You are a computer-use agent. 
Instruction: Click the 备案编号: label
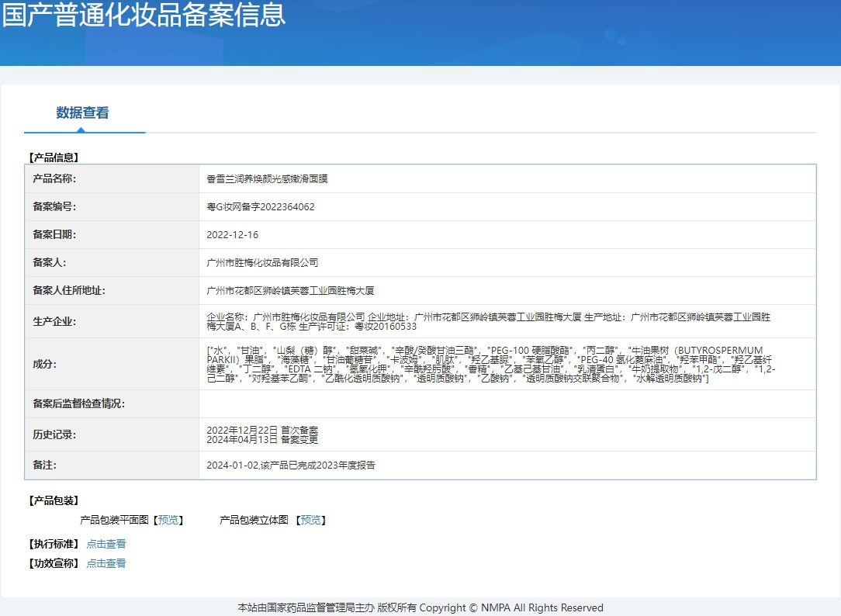pyautogui.click(x=54, y=207)
